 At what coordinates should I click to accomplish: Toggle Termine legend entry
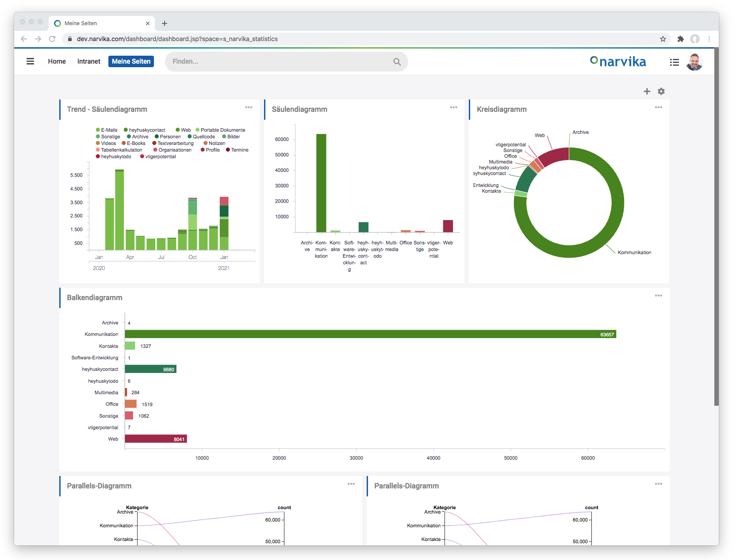pyautogui.click(x=237, y=150)
